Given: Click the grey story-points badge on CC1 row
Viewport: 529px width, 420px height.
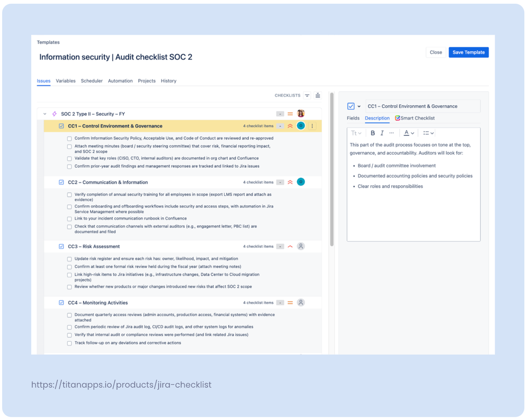Looking at the screenshot, I should pos(280,126).
